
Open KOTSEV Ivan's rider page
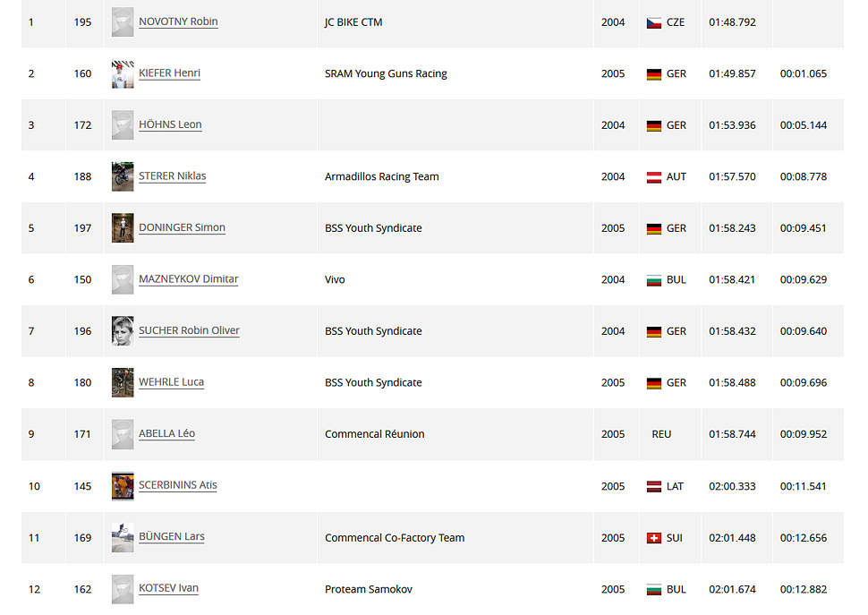point(168,588)
